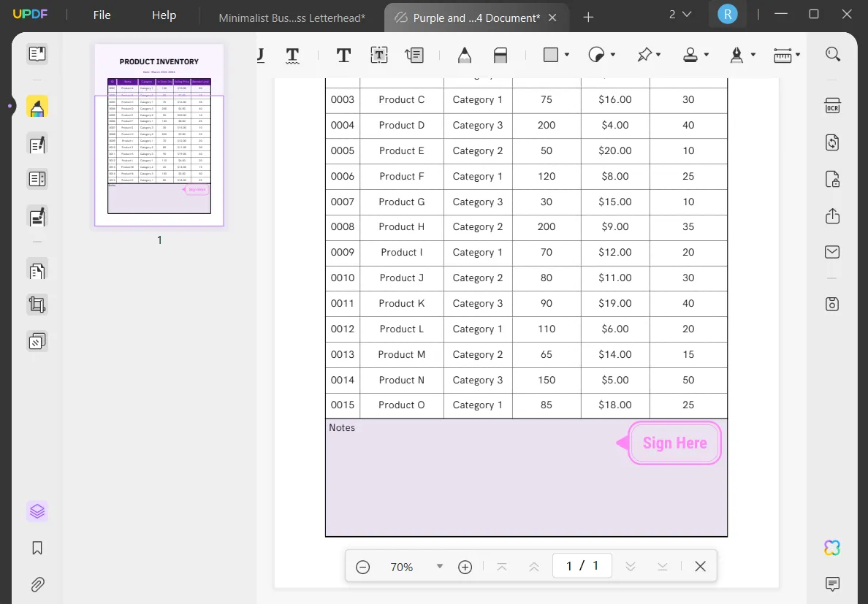
Task: Share this file with others
Action: 833,215
